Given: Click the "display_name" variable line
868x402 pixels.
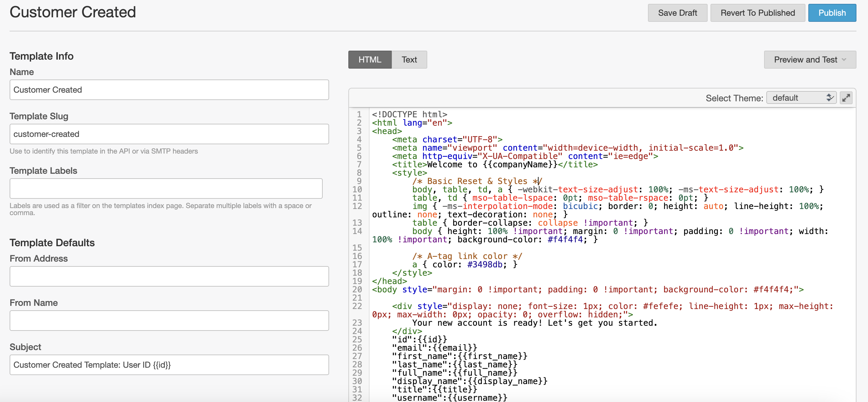Looking at the screenshot, I should [x=470, y=381].
